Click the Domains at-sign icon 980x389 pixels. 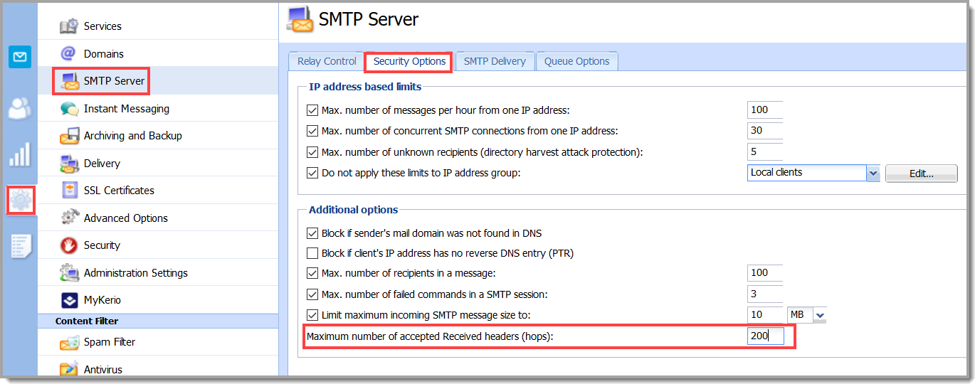click(68, 53)
